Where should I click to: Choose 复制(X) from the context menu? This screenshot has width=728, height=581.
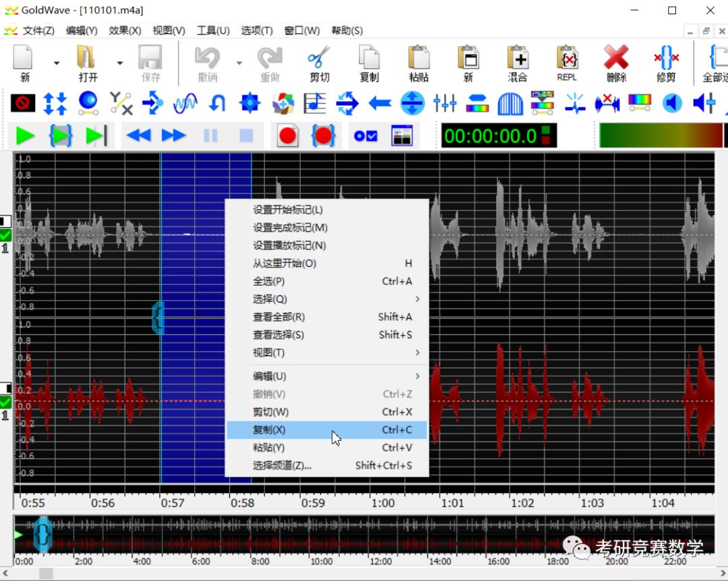pyautogui.click(x=327, y=430)
